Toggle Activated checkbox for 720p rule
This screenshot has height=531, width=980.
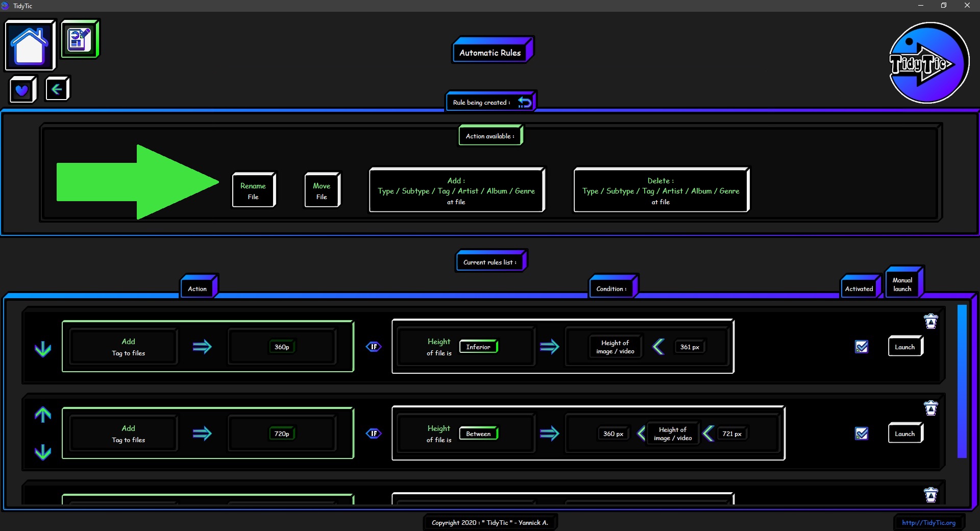pos(862,433)
